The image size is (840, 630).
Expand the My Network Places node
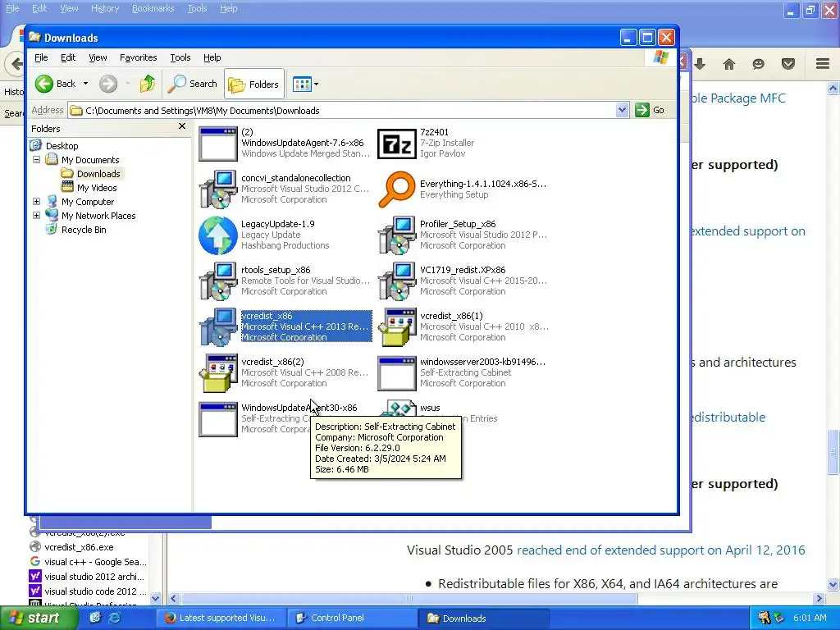tap(36, 216)
